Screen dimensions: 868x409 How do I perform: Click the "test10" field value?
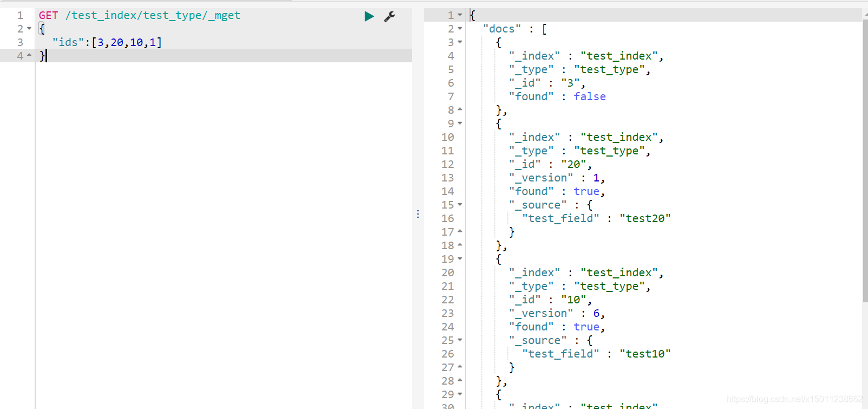click(x=645, y=354)
